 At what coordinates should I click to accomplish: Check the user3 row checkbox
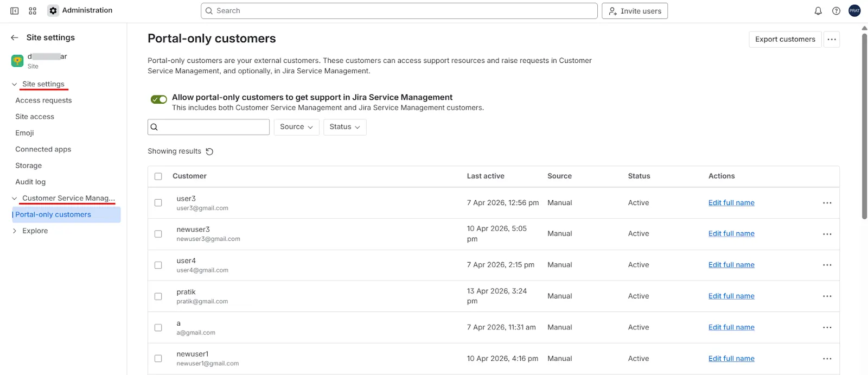(x=158, y=203)
